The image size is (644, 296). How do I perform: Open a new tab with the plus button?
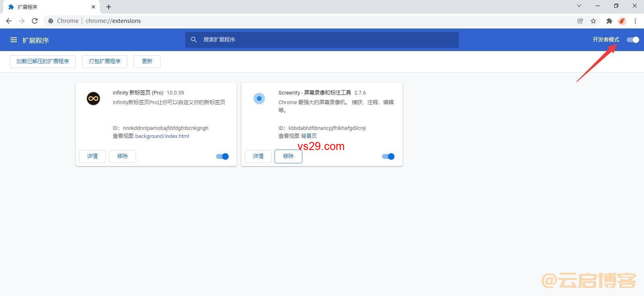pos(109,7)
